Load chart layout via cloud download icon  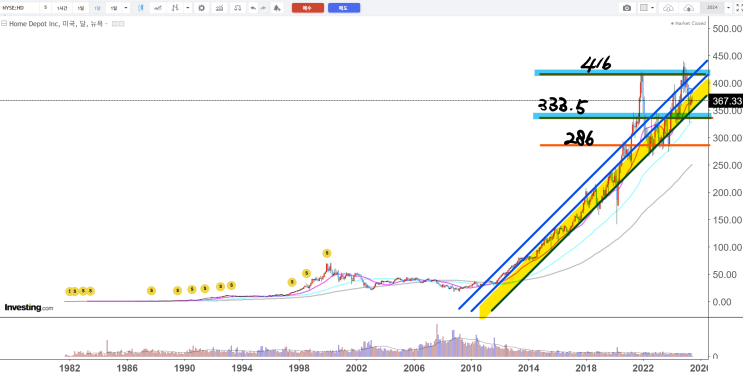point(668,8)
